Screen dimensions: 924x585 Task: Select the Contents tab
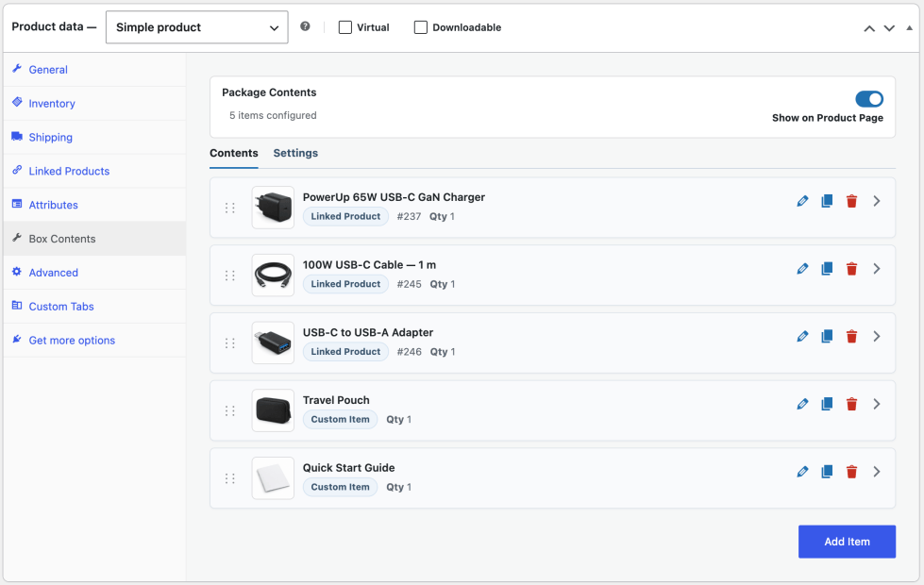[234, 153]
